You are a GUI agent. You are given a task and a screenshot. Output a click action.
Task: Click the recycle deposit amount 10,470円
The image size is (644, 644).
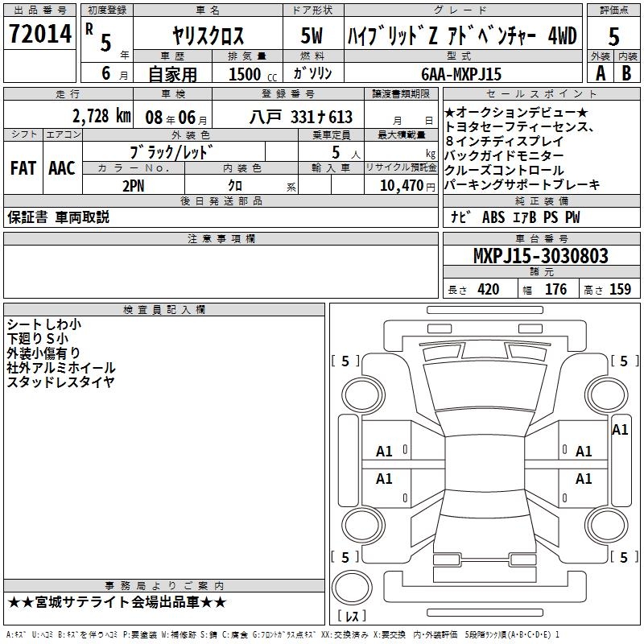pos(400,186)
